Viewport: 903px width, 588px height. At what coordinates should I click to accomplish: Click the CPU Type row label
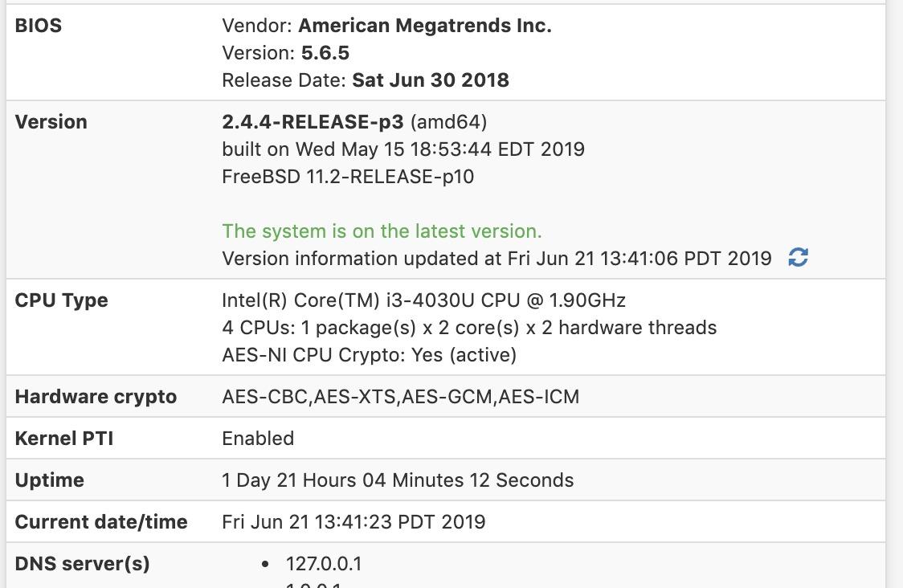point(61,300)
